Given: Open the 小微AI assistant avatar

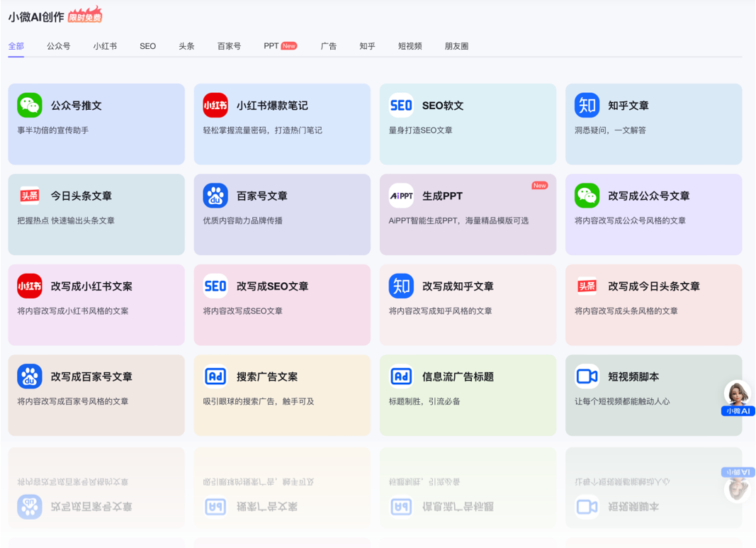Looking at the screenshot, I should (x=738, y=398).
